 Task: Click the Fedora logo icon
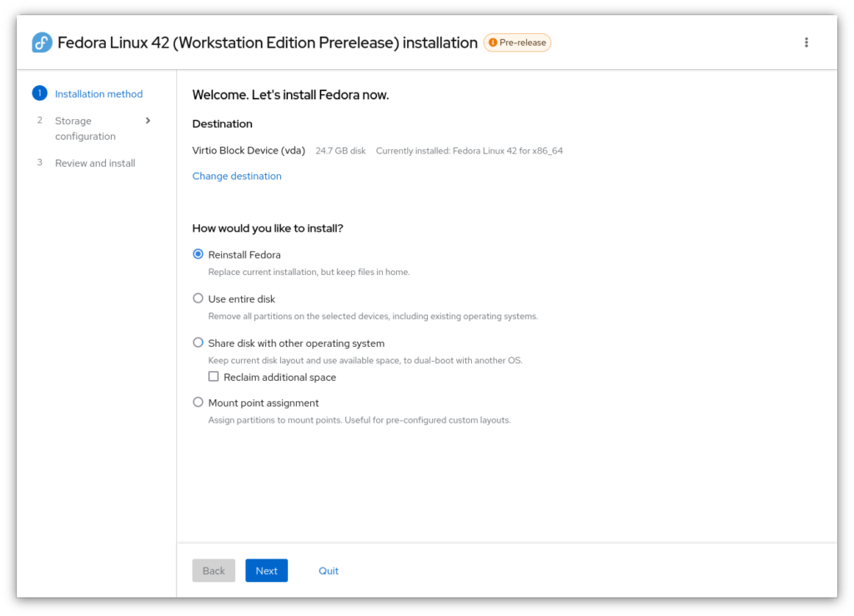[42, 43]
